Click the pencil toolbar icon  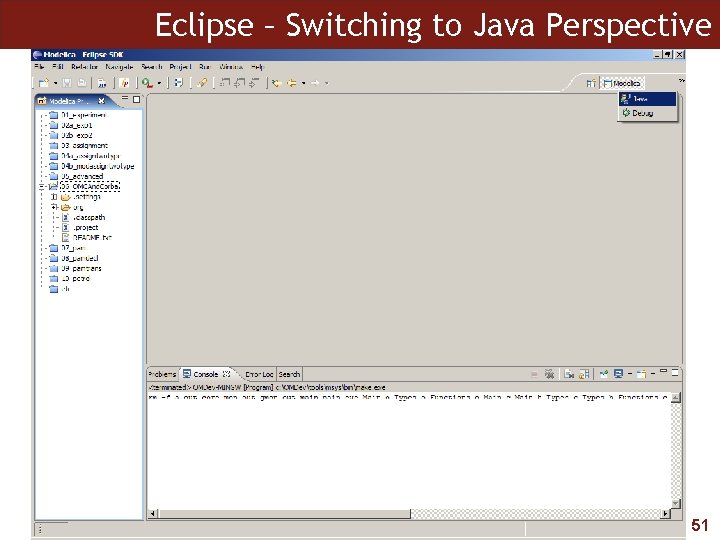202,83
